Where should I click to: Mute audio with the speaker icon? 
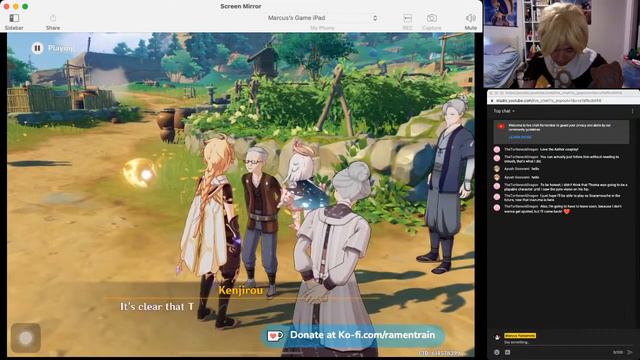click(x=470, y=18)
